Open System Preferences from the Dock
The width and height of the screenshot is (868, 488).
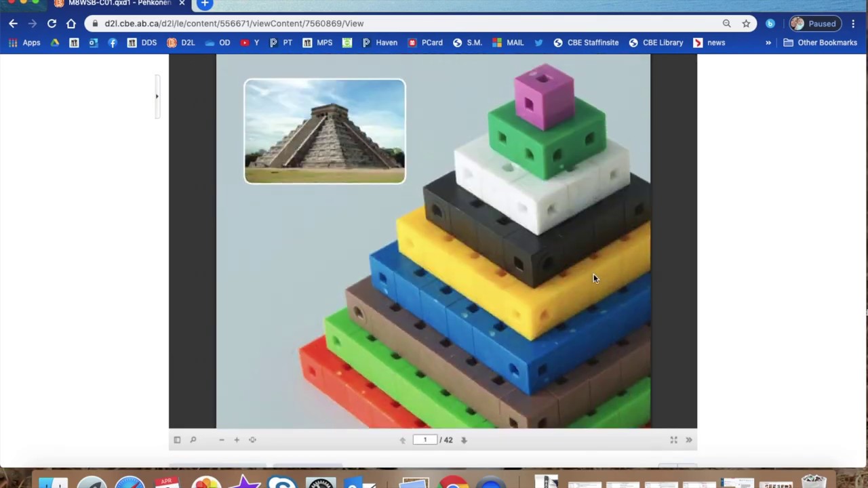pyautogui.click(x=321, y=482)
